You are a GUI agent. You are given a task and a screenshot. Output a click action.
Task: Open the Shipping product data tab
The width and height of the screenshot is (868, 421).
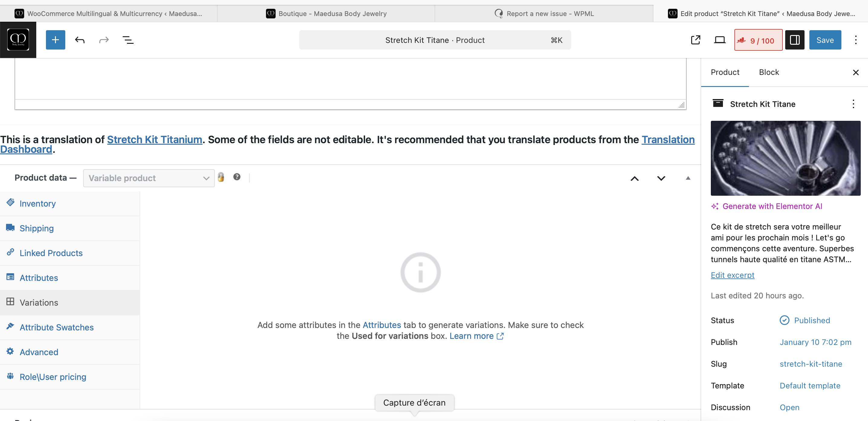[x=70, y=228]
